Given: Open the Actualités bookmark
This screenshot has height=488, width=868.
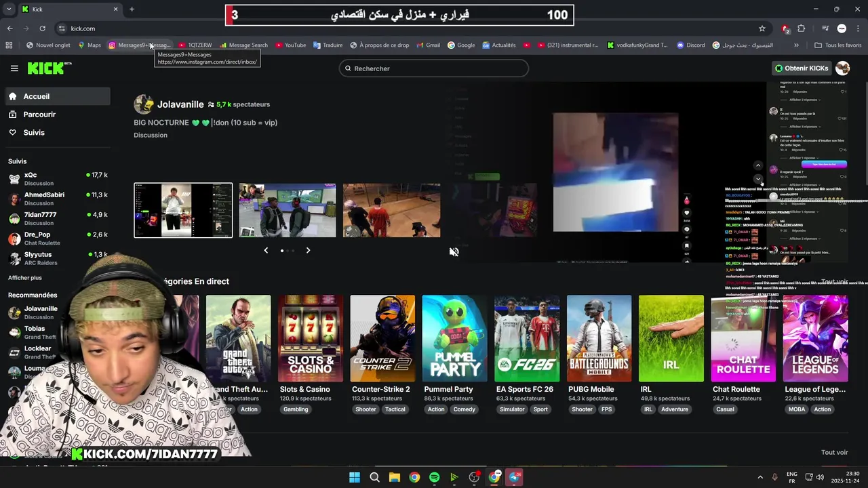Looking at the screenshot, I should tap(499, 45).
